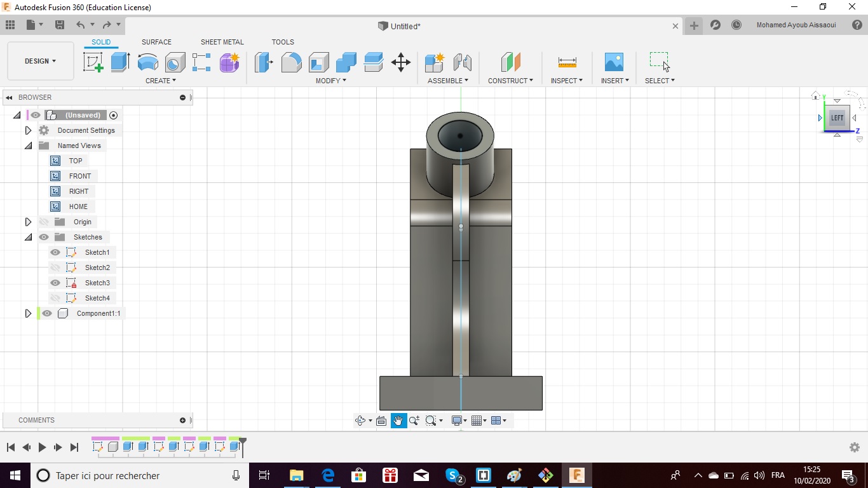
Task: Activate the Move/Copy arrows tool
Action: pyautogui.click(x=400, y=62)
